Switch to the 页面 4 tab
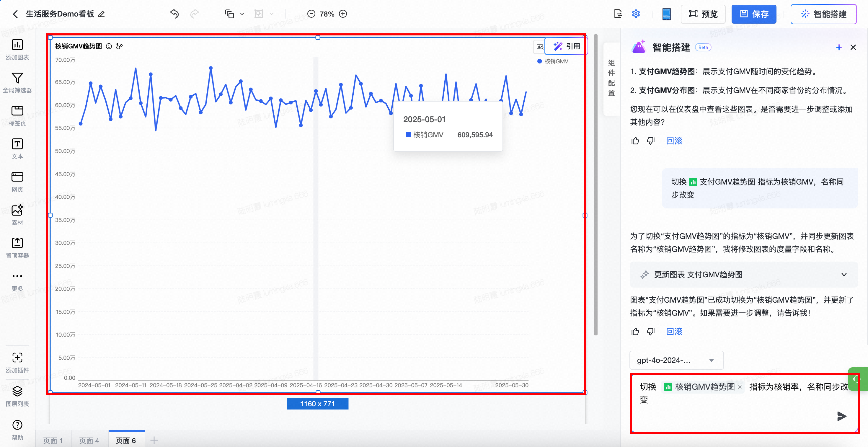 89,440
